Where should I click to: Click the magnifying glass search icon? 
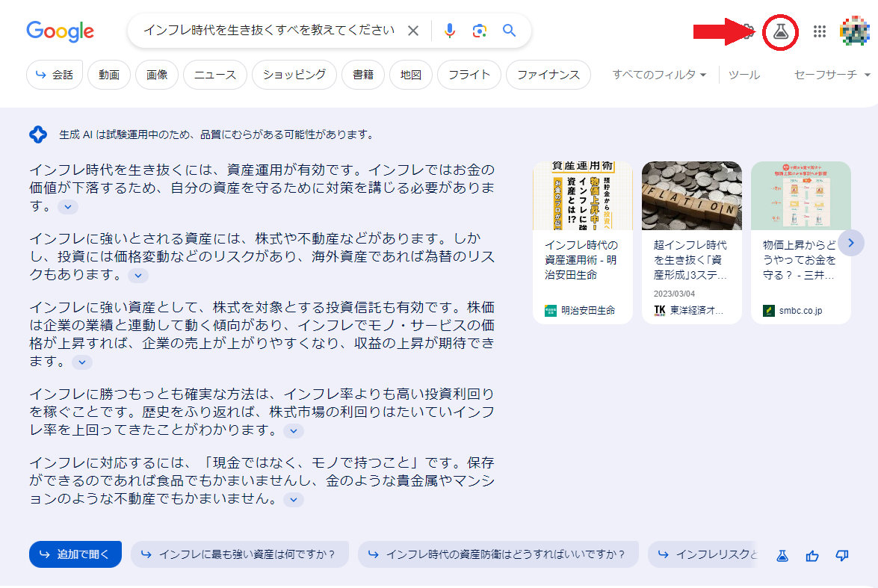click(509, 31)
